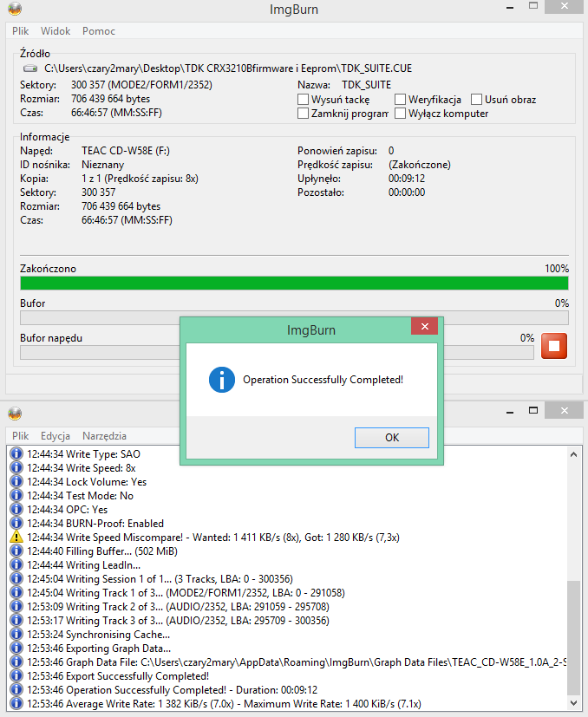Click info icon beside Exporting Graph Data line
Image resolution: width=588 pixels, height=717 pixels.
coord(16,648)
